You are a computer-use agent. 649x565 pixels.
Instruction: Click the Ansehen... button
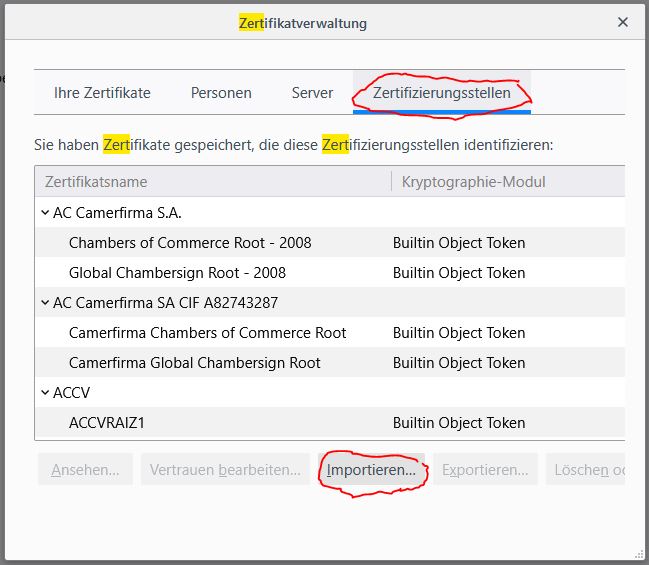85,470
